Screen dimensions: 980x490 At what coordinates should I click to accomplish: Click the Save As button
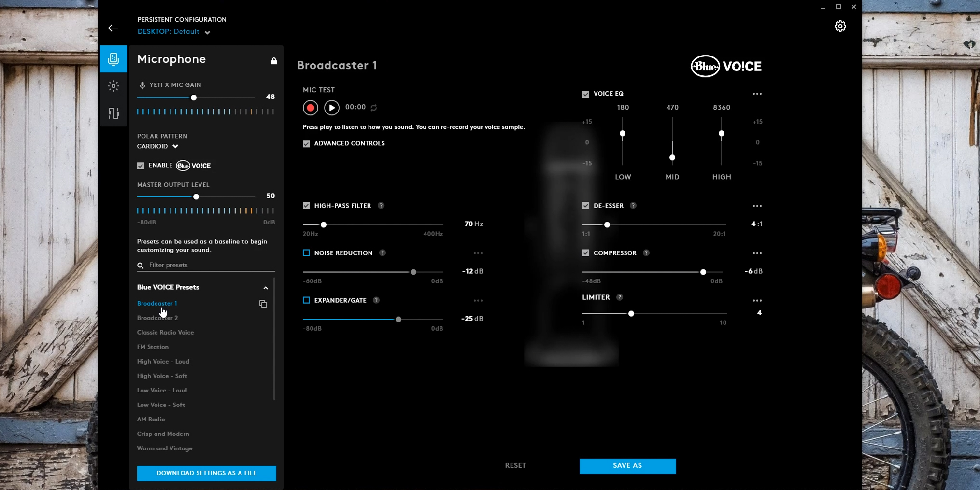[x=627, y=466]
